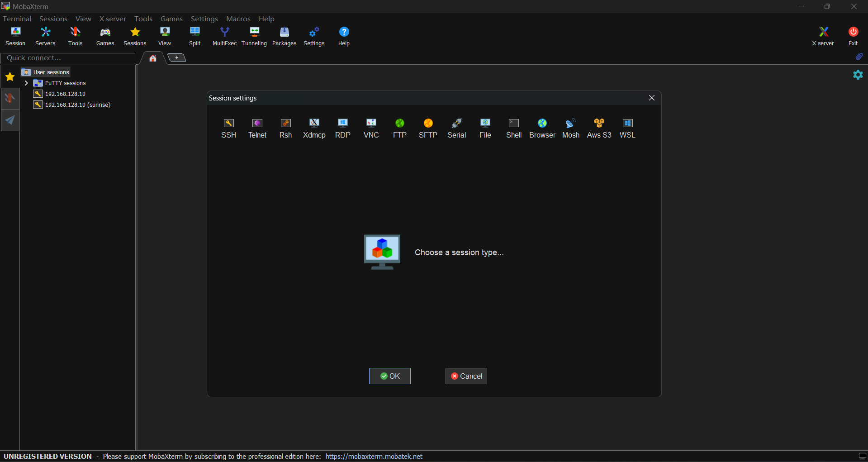Open the Mosh session type
The image size is (868, 462).
coord(570,128)
